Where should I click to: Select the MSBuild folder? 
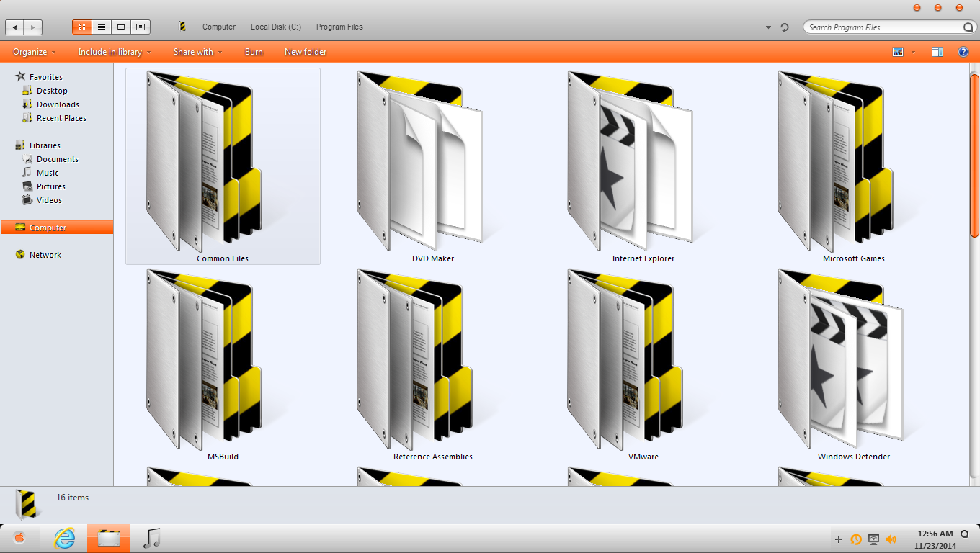pos(223,364)
